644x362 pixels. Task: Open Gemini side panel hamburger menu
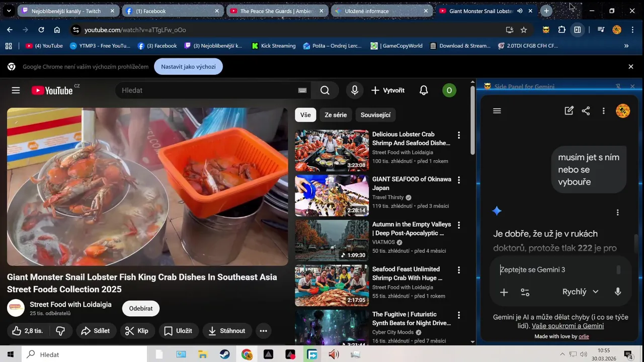pos(497,111)
